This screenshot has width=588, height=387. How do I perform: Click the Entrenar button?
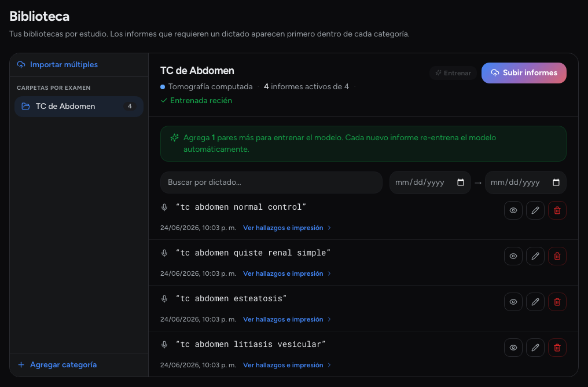[x=453, y=73]
